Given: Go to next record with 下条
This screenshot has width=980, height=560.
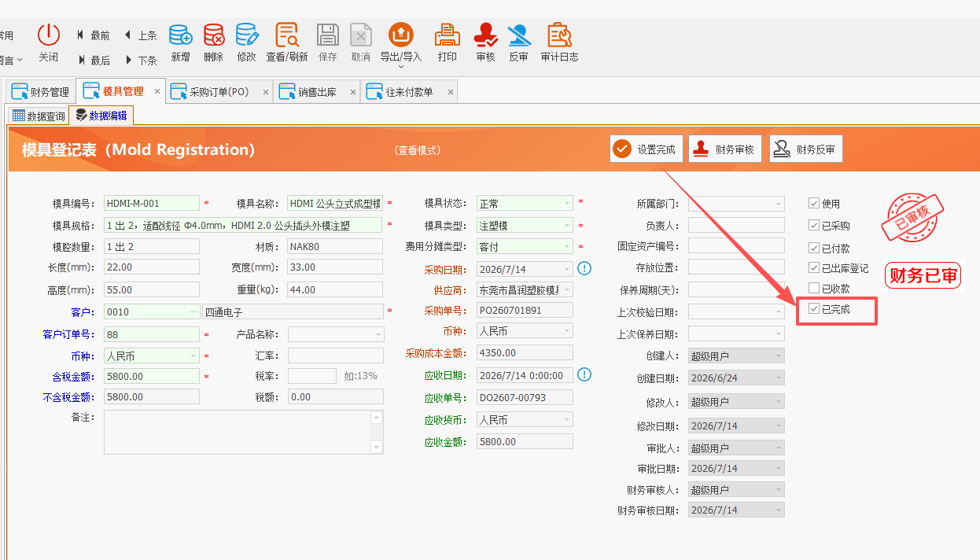Looking at the screenshot, I should [141, 60].
